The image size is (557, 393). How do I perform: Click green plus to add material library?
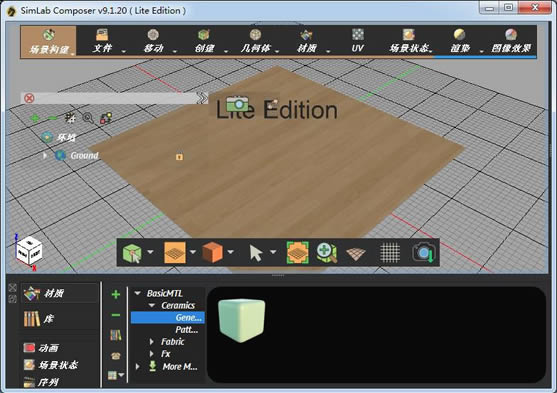pos(116,294)
